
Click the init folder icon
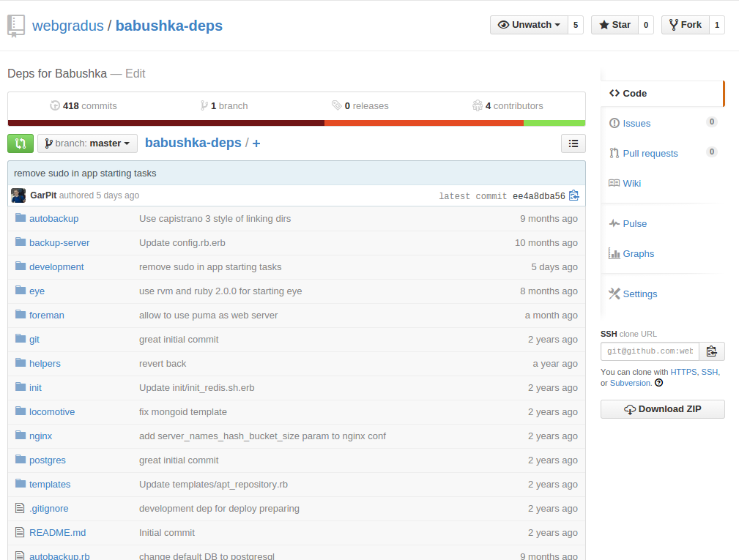coord(21,387)
